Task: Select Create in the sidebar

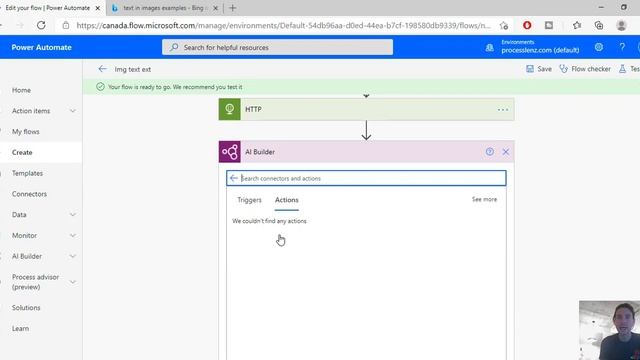Action: pos(22,152)
